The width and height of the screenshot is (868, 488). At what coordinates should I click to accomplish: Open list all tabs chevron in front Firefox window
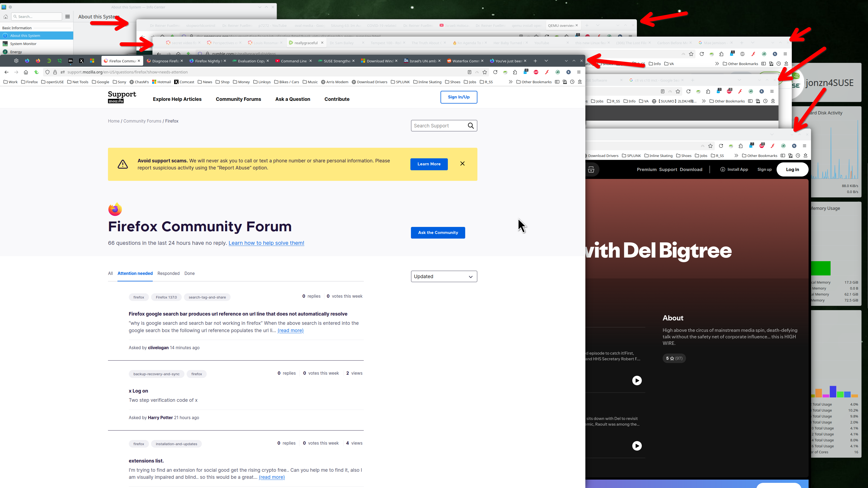click(x=546, y=61)
